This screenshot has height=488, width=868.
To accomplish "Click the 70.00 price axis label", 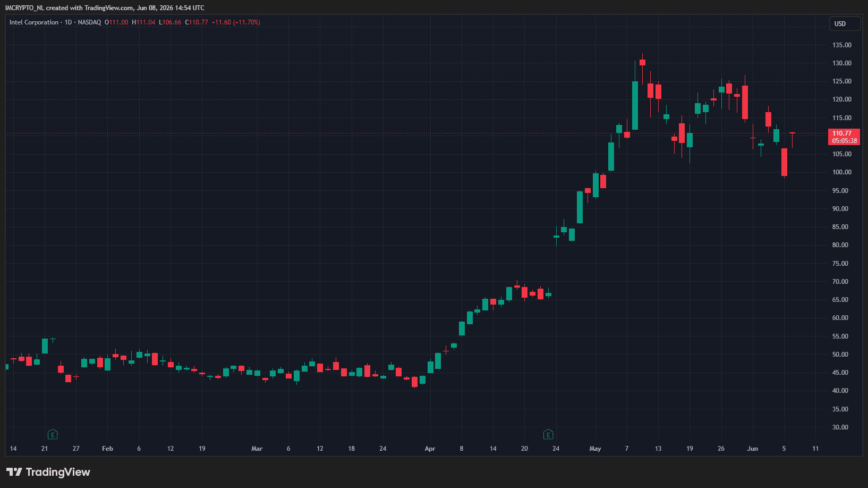I will [x=840, y=282].
